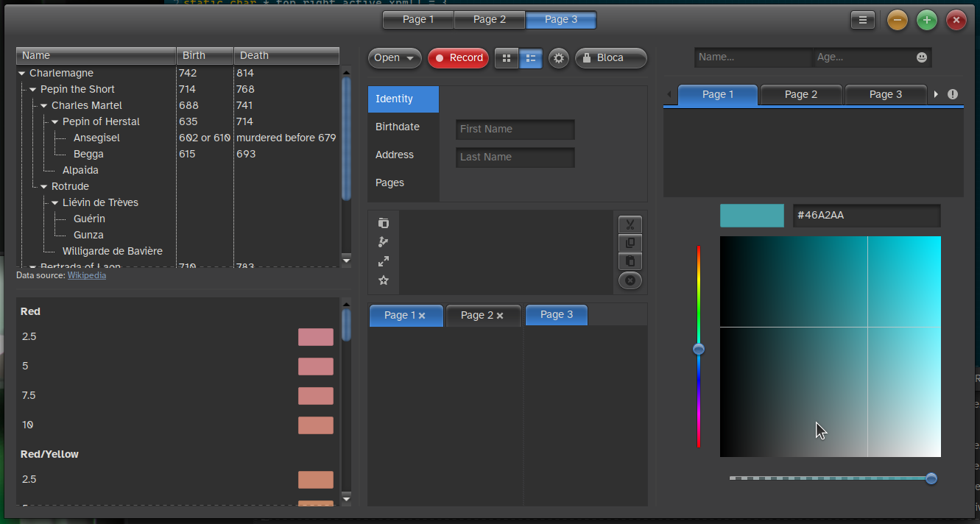Collapse the Charlemagne tree row
This screenshot has width=980, height=524.
(x=22, y=74)
